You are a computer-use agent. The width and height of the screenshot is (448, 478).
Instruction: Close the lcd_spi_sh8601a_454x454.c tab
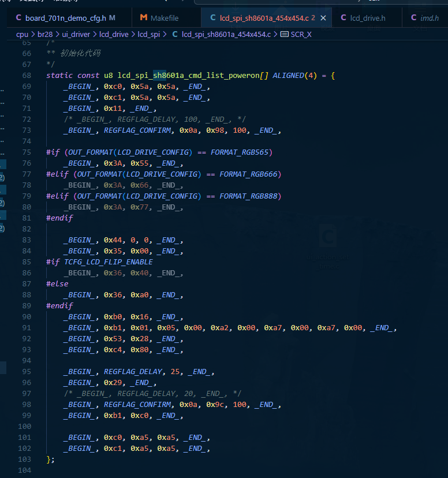click(x=323, y=18)
